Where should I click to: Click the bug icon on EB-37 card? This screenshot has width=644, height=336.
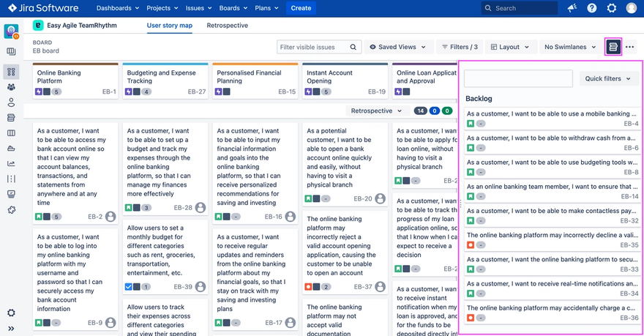(308, 287)
